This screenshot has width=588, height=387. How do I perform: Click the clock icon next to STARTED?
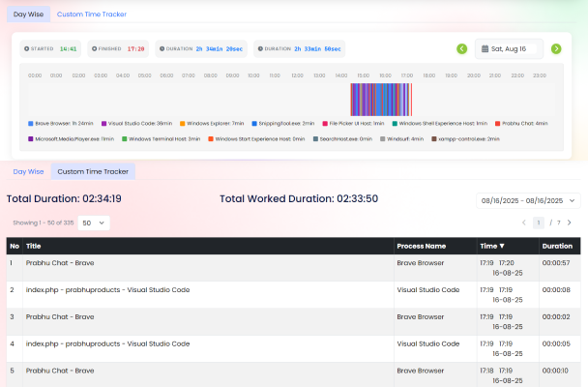coord(27,48)
